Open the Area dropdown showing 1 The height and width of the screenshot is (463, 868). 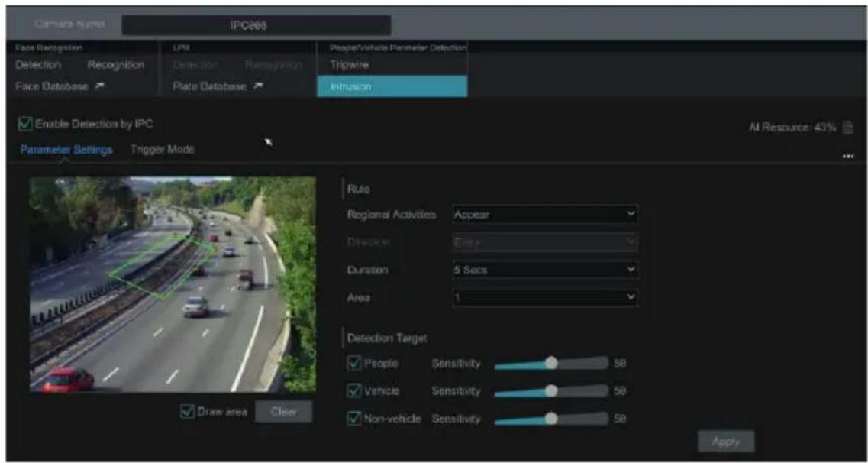point(545,297)
